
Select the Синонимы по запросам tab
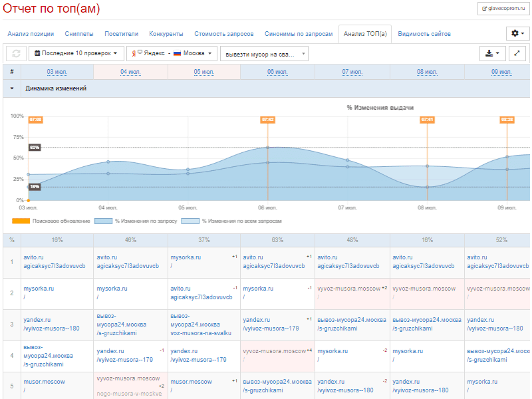pyautogui.click(x=299, y=34)
